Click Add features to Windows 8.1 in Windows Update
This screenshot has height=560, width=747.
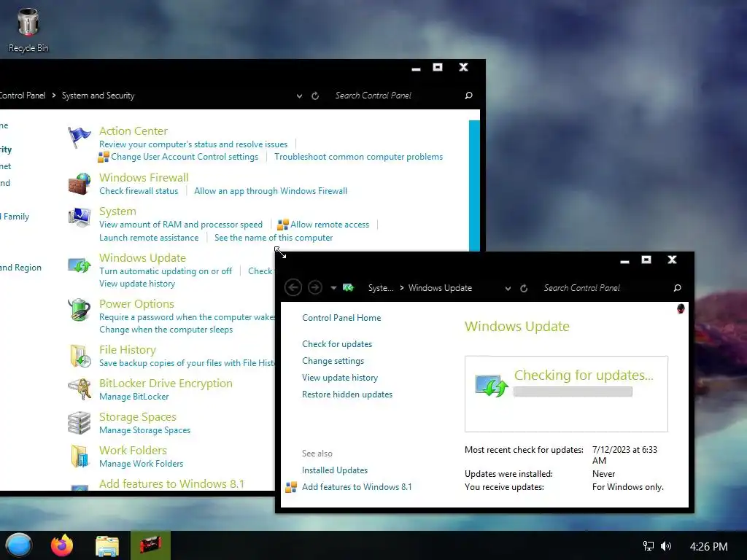(356, 486)
